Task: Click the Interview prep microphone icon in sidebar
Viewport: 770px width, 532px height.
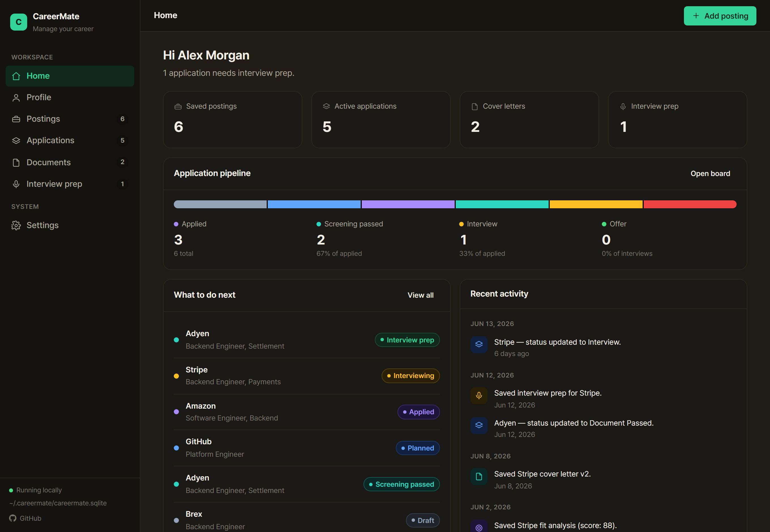Action: tap(16, 184)
